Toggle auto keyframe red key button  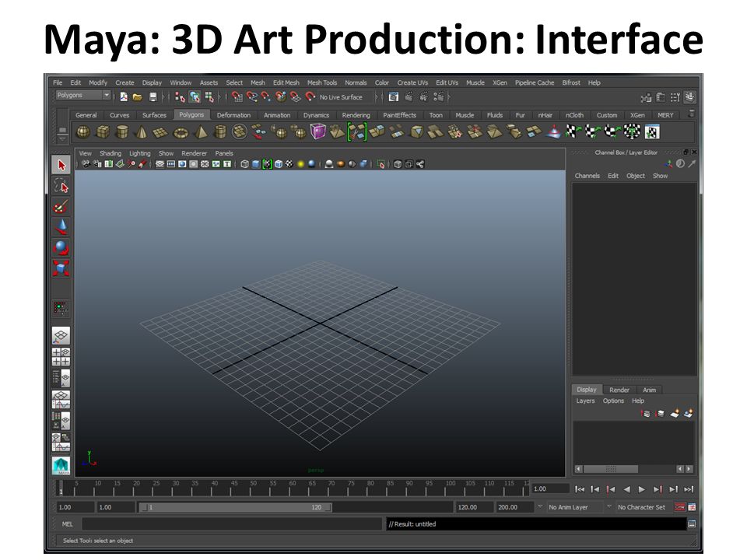point(679,507)
